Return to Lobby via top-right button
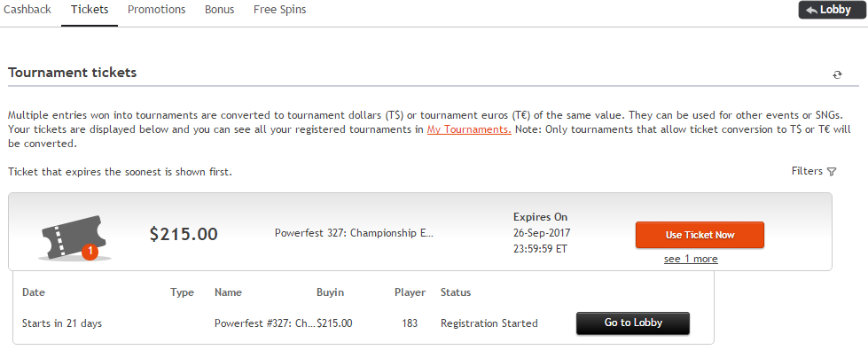Screen dimensions: 868x350 pos(831,10)
